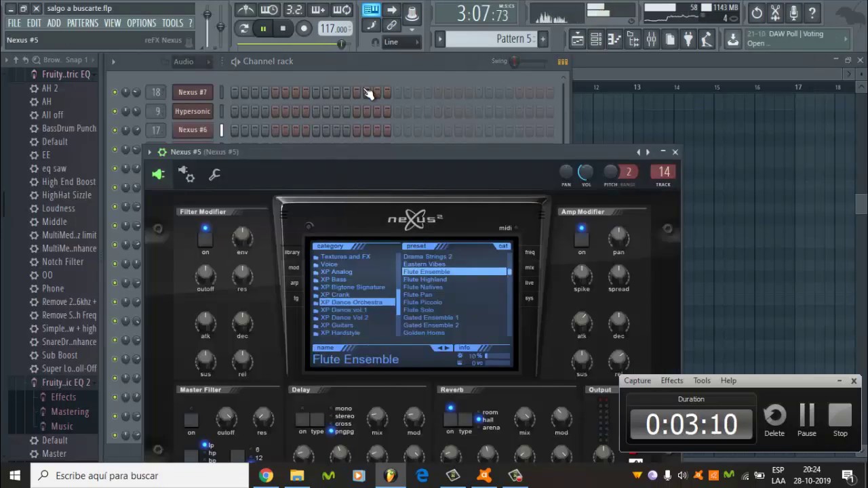The image size is (868, 488).
Task: Toggle the Reverb on button
Action: [x=450, y=420]
